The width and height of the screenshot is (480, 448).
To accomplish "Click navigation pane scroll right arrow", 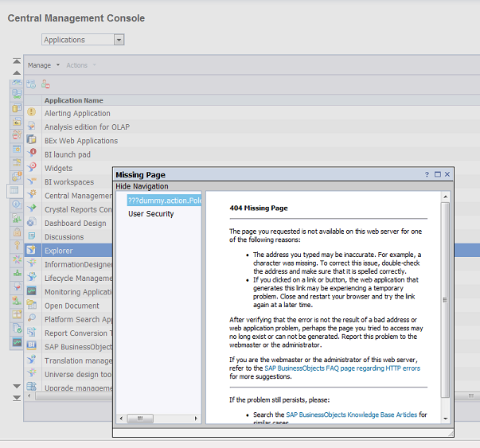I will 196,419.
